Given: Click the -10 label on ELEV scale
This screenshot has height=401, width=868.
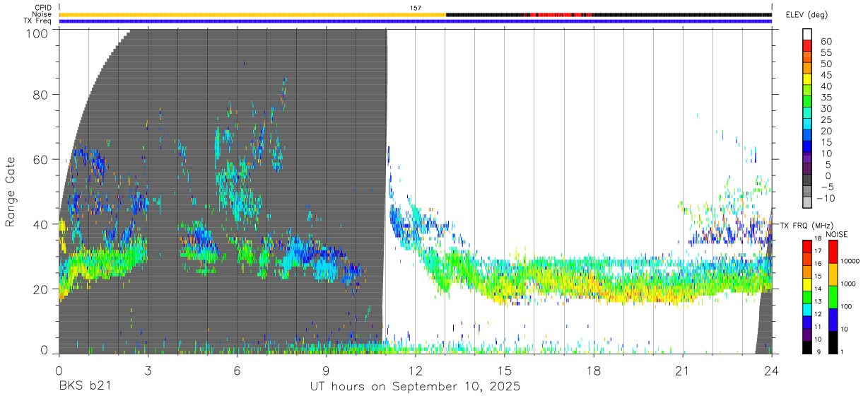Looking at the screenshot, I should 824,199.
